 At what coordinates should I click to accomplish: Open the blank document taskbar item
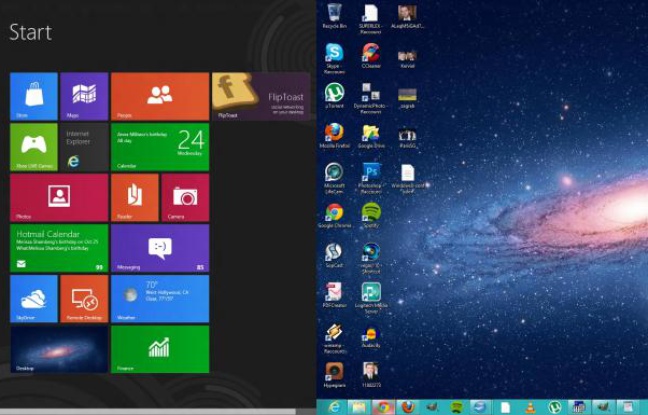[505, 408]
